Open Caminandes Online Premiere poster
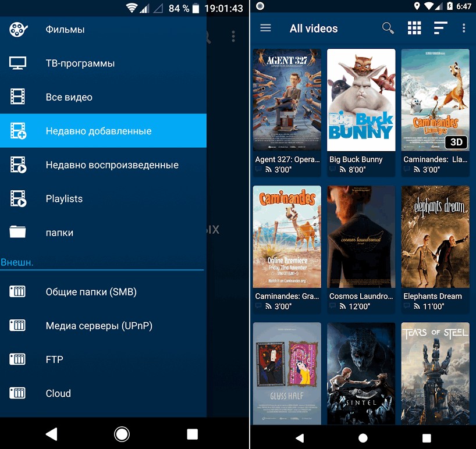The image size is (476, 449). tap(287, 237)
